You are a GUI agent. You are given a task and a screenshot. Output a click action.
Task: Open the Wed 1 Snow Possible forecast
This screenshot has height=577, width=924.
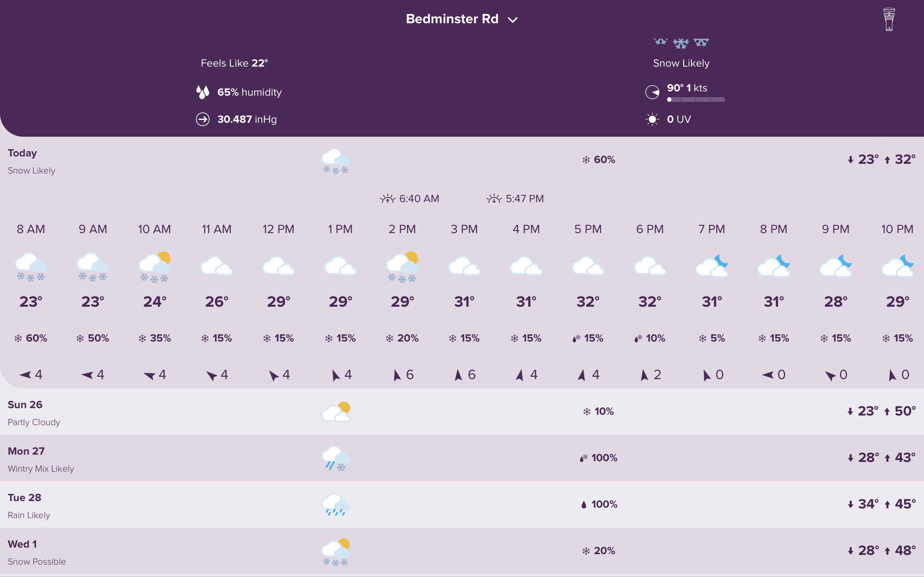click(461, 551)
